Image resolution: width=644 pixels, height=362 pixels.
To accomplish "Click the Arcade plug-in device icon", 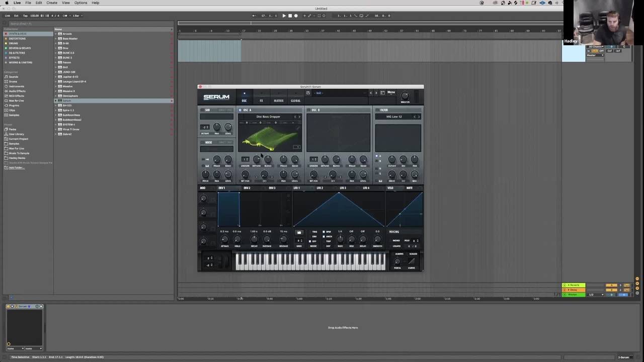I will (x=60, y=34).
